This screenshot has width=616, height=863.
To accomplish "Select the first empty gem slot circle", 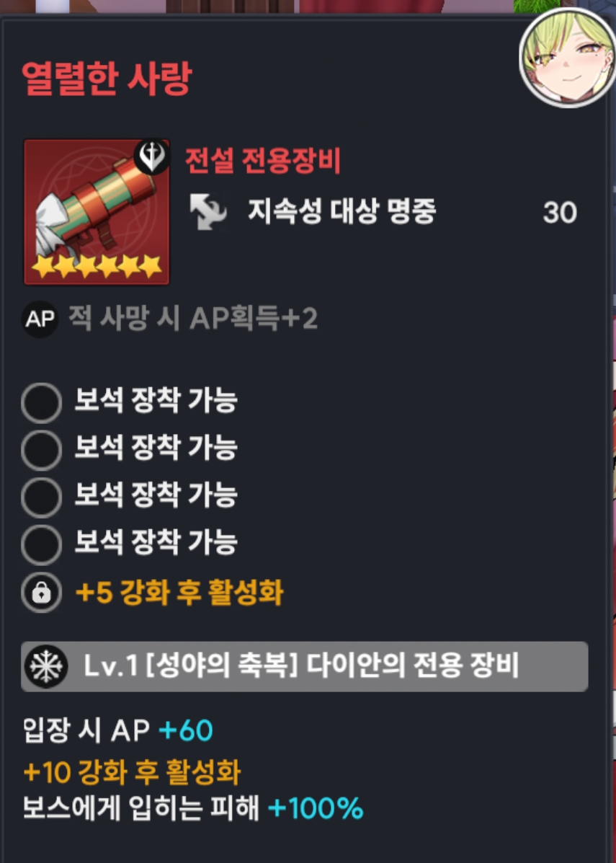I will (x=41, y=403).
